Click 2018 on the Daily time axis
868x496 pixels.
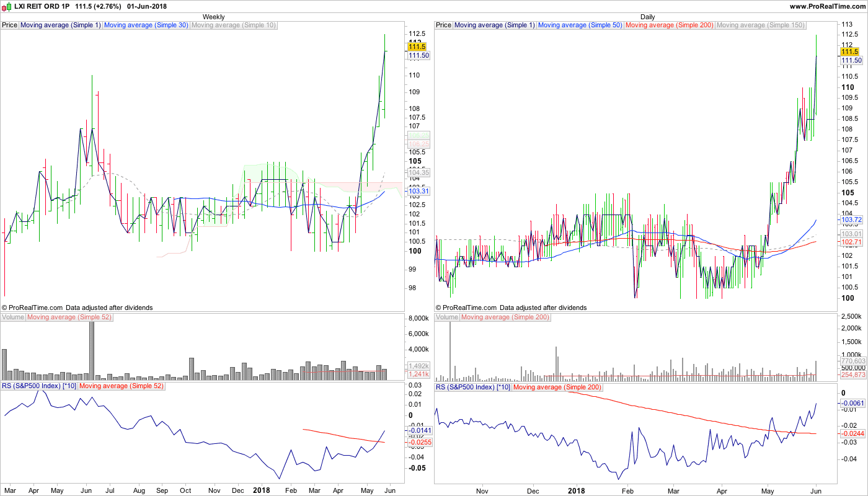577,490
